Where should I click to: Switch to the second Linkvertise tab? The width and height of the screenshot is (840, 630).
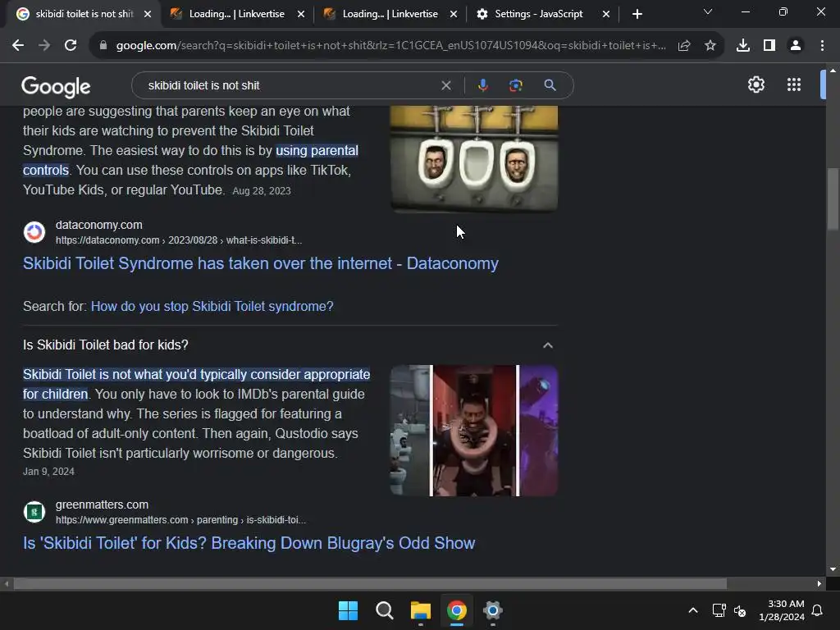[x=389, y=14]
